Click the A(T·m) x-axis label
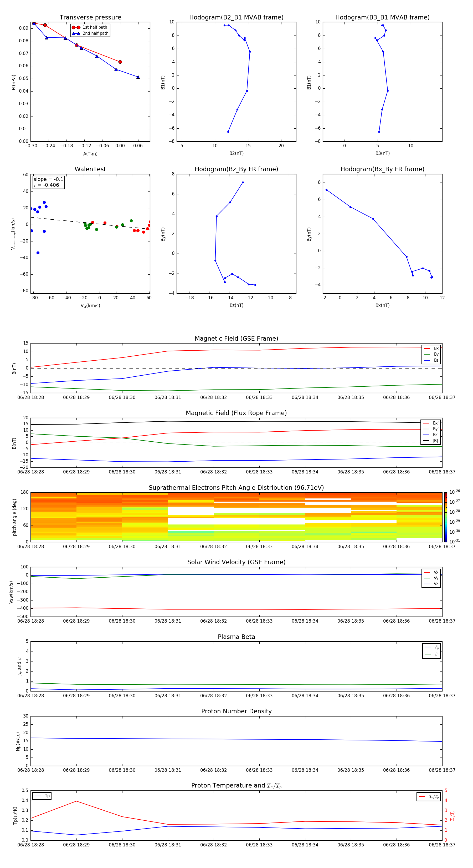This screenshot has height=868, width=473. click(x=90, y=154)
